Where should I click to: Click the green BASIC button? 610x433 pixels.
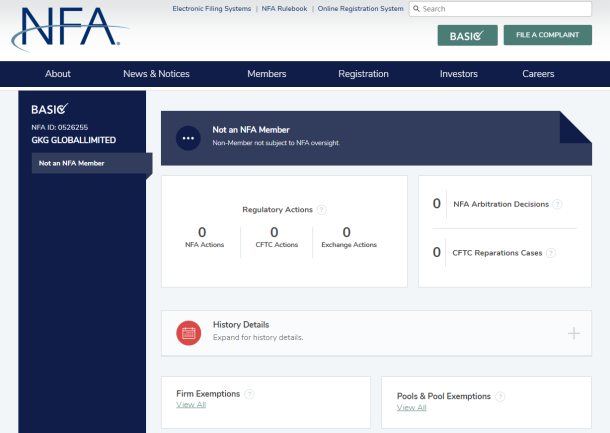468,35
